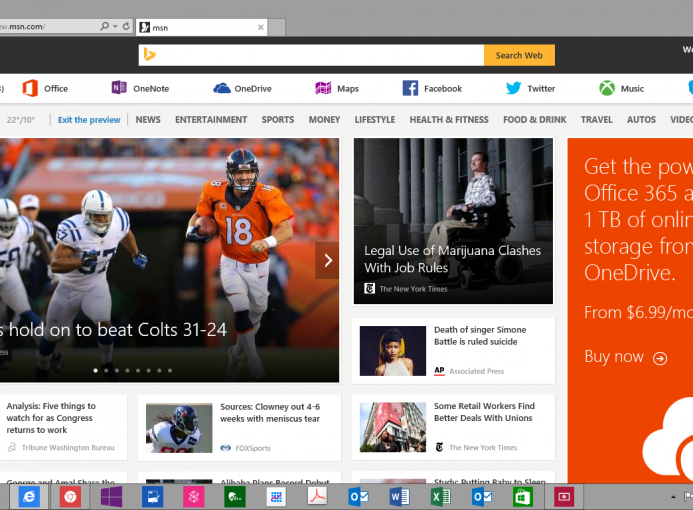
Task: Open Outlook icon beside Adobe Reader in taskbar
Action: [x=358, y=497]
